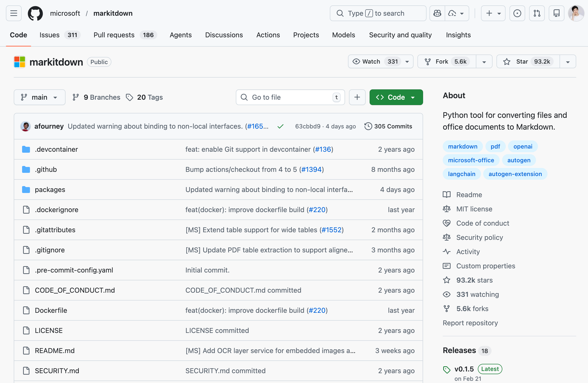Click the add file plus button
588x383 pixels.
pyautogui.click(x=357, y=97)
